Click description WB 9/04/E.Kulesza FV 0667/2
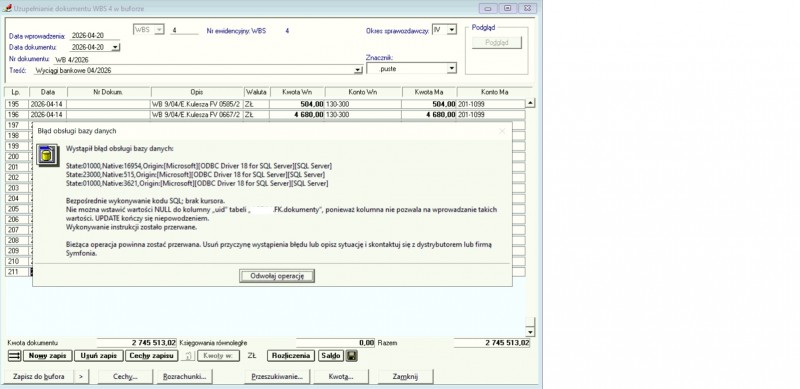Viewport: 800px width, 389px height. (x=197, y=115)
